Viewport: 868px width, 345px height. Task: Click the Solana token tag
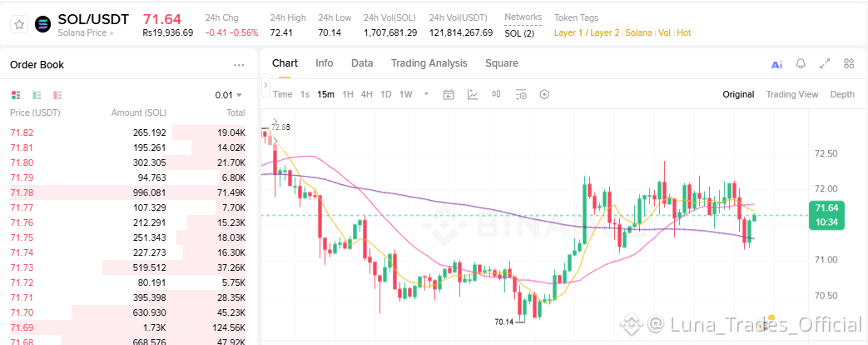click(x=639, y=32)
